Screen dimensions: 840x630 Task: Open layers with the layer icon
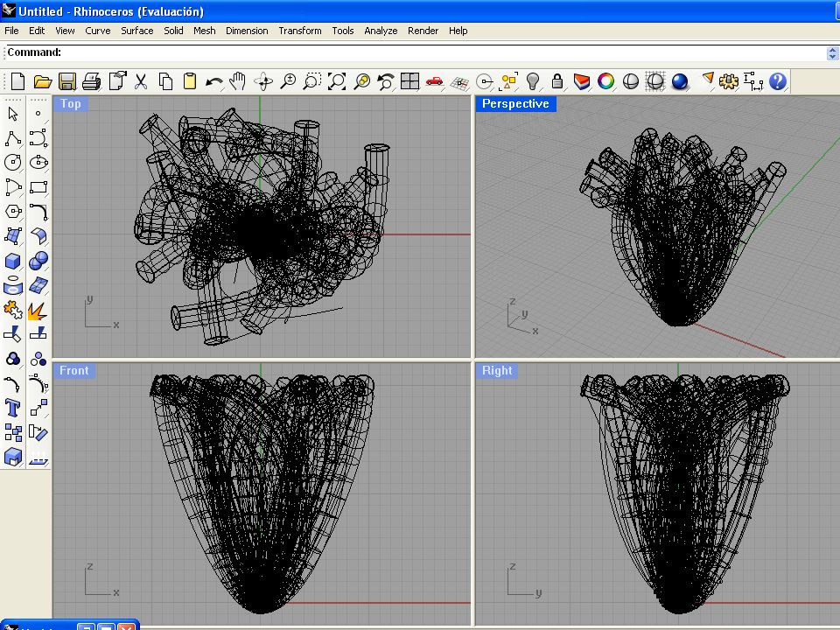pyautogui.click(x=581, y=81)
